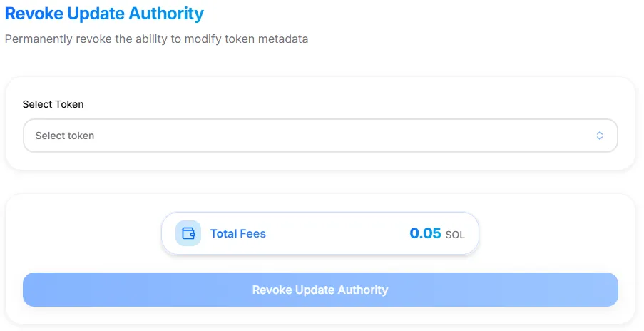The width and height of the screenshot is (644, 331).
Task: Click the word 'Revoke' on the bottom button
Action: (272, 290)
